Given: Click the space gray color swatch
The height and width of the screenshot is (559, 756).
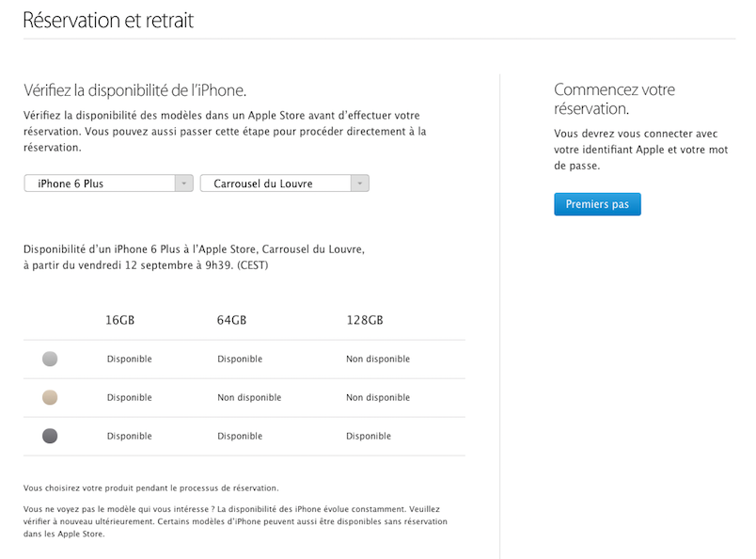Looking at the screenshot, I should click(x=50, y=437).
